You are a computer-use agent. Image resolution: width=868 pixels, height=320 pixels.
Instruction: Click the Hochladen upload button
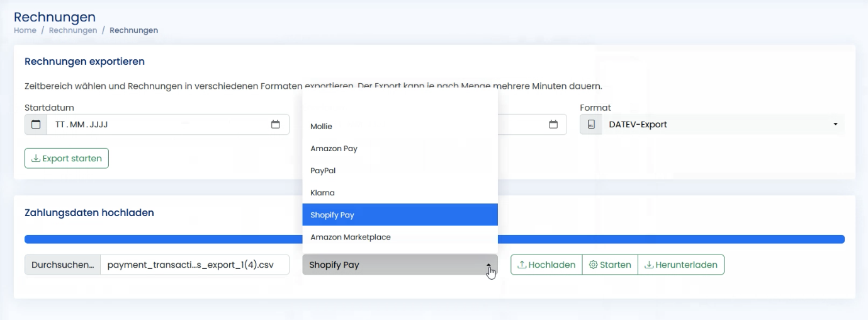(x=546, y=265)
